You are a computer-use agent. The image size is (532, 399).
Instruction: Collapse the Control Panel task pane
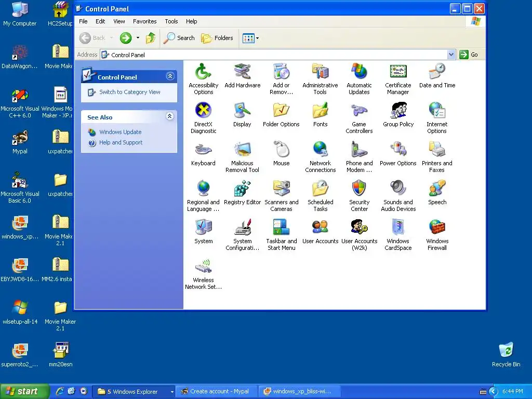[170, 76]
